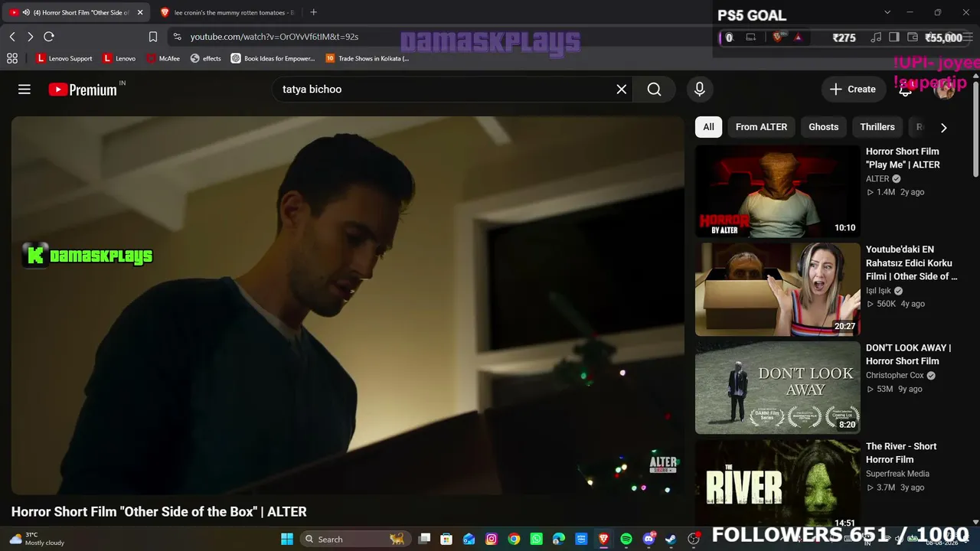Viewport: 980px width, 551px height.
Task: Open a new browser tab
Action: 313,12
